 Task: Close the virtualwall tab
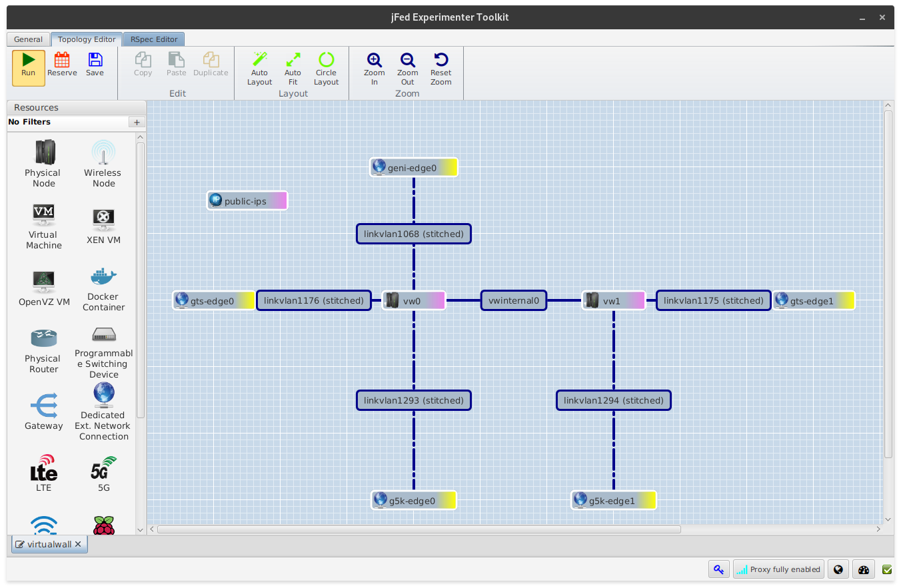[x=78, y=544]
